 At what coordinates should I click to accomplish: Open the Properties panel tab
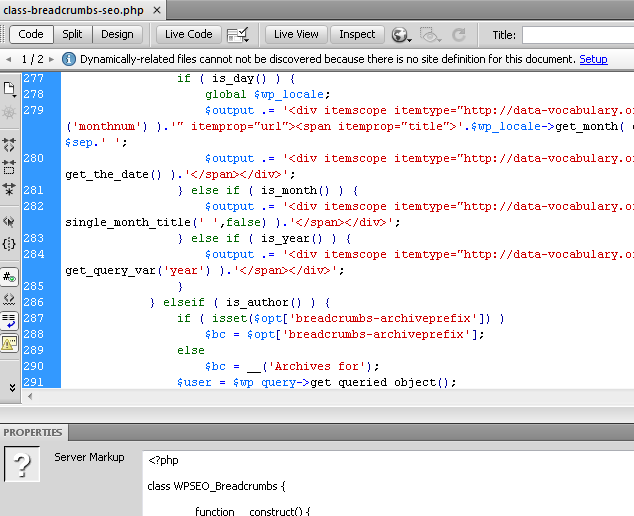click(x=33, y=432)
